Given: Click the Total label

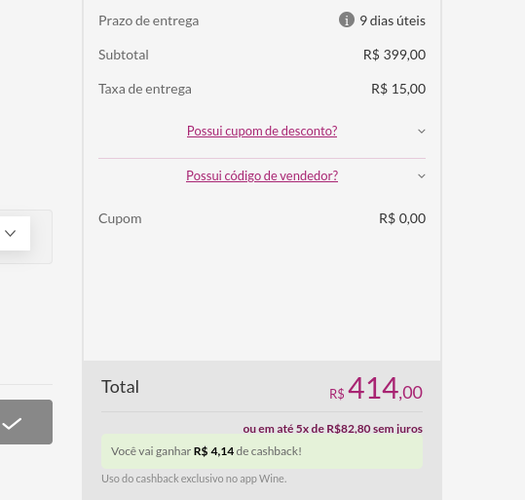Looking at the screenshot, I should pyautogui.click(x=120, y=387).
